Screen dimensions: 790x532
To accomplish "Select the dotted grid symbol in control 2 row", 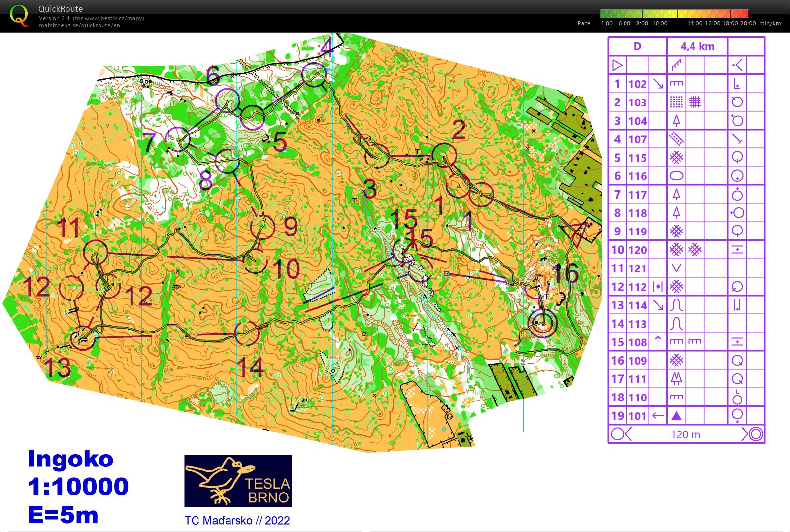I will click(x=677, y=102).
